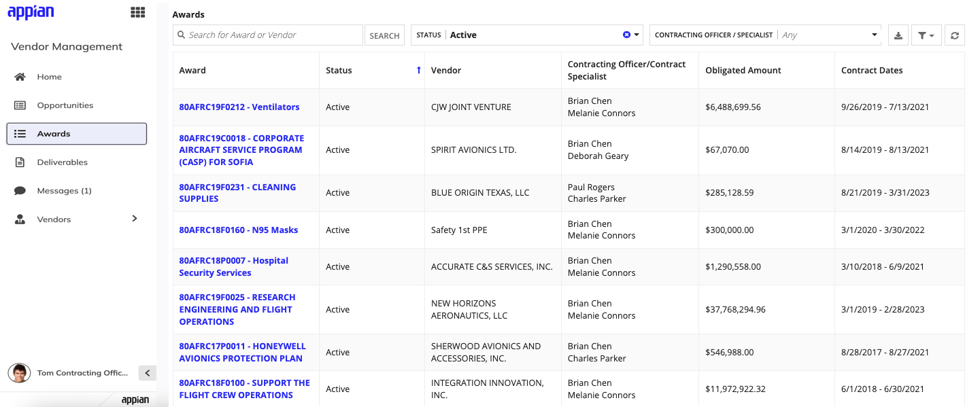This screenshot has height=407, width=980.
Task: Click the Status ascending sort arrow
Action: click(x=418, y=70)
